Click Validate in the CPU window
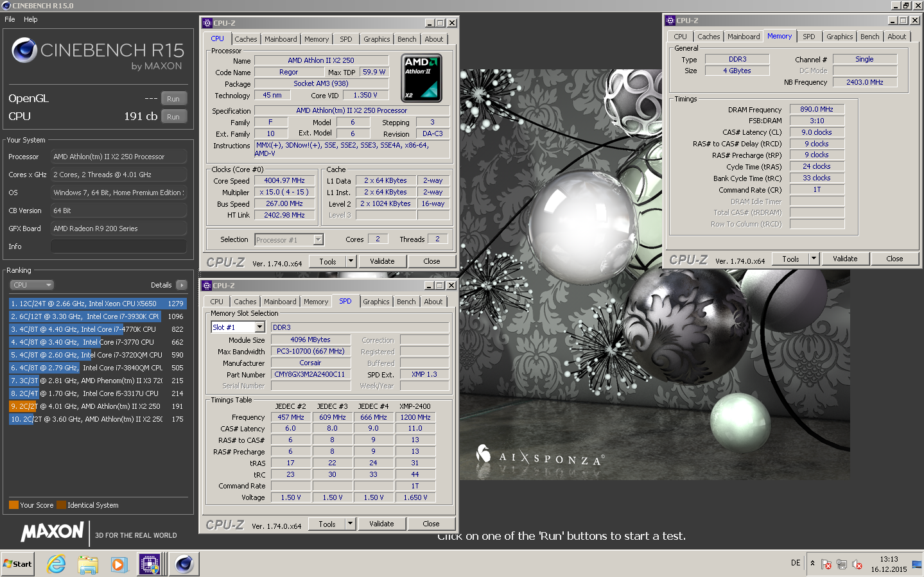Image resolution: width=924 pixels, height=577 pixels. (382, 261)
